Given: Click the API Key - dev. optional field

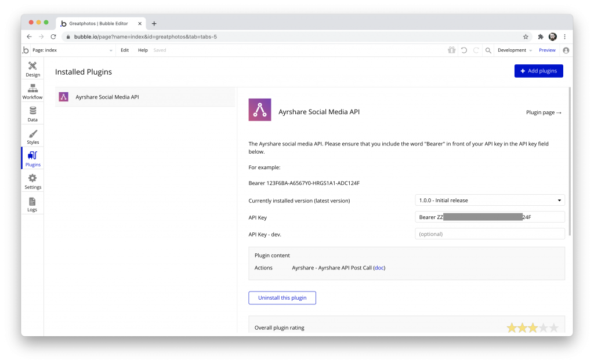Looking at the screenshot, I should [490, 234].
